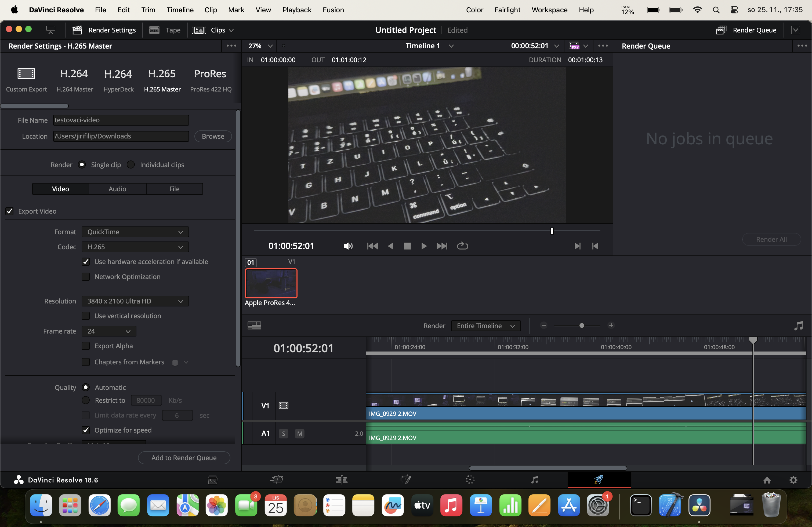
Task: Select Individual clips render option
Action: pos(131,165)
